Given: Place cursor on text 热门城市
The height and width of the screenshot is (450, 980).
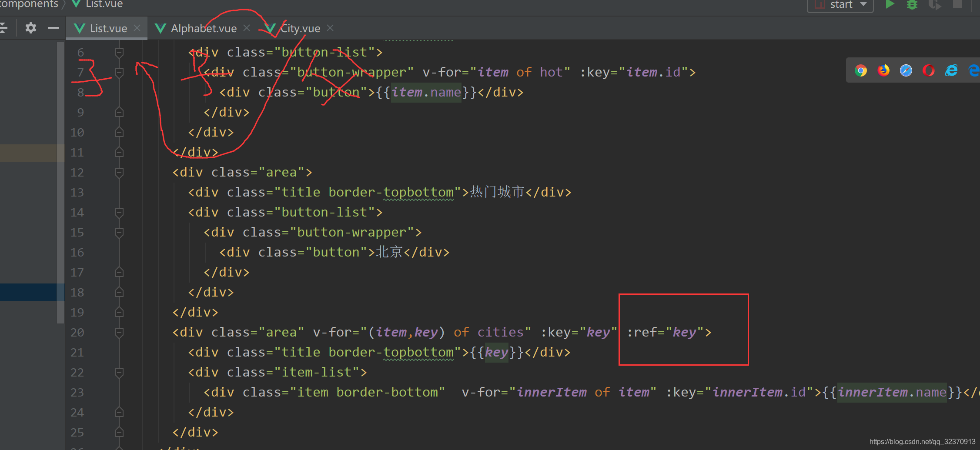Looking at the screenshot, I should tap(497, 192).
